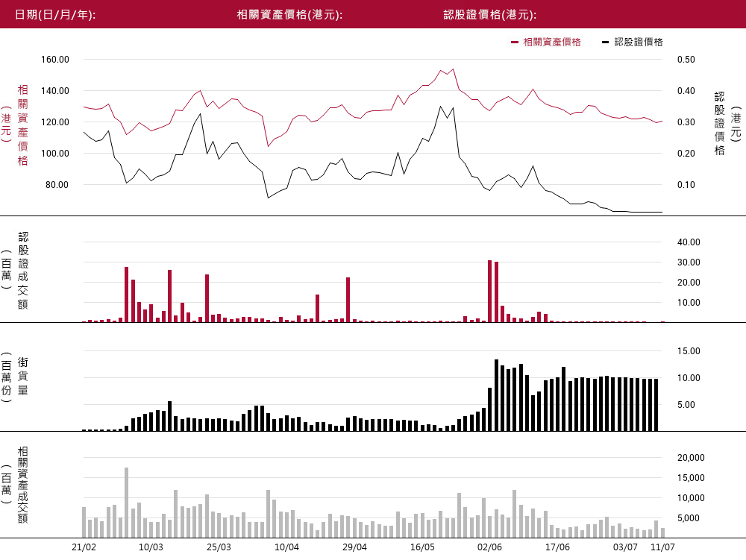The image size is (746, 560).
Task: Click the 140.00 left axis label
Action: 55,91
